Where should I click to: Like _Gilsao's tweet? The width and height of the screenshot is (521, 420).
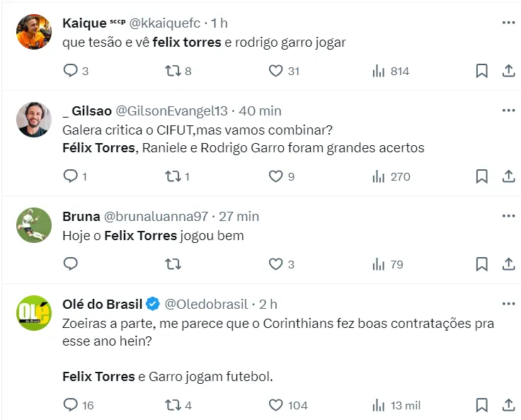coord(276,176)
